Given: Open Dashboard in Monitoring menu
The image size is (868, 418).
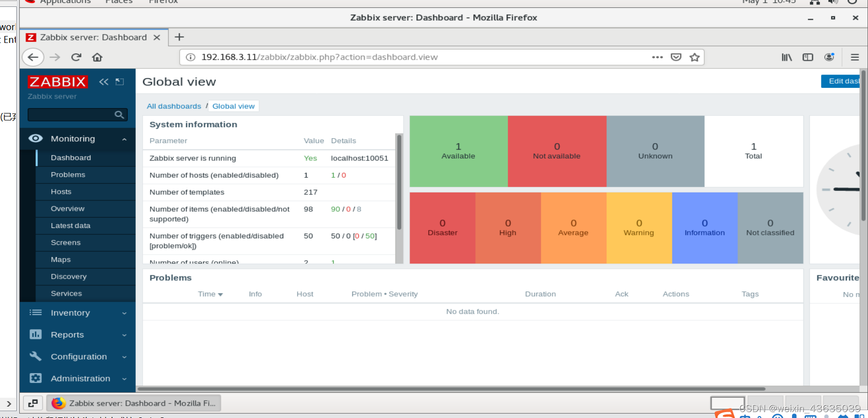Looking at the screenshot, I should (x=86, y=157).
